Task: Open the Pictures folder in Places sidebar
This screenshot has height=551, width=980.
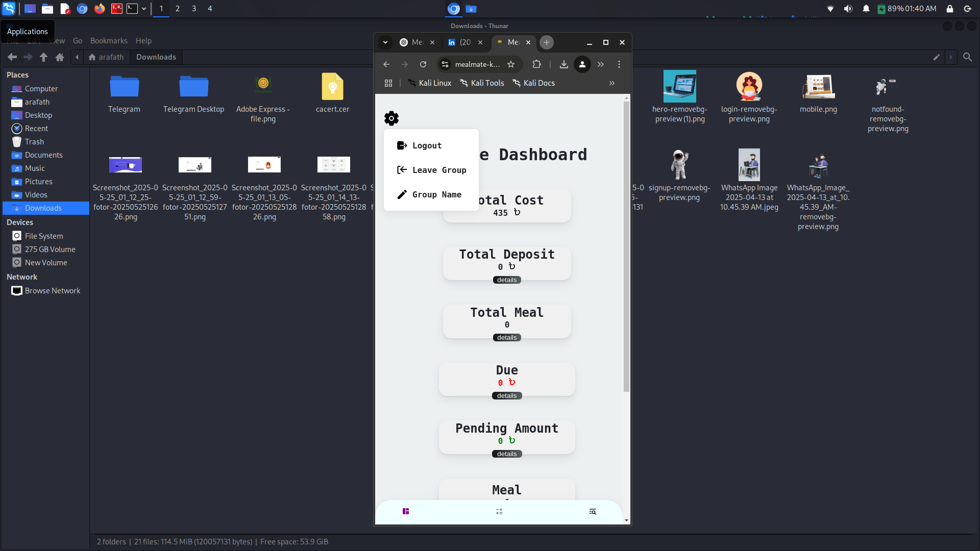Action: pyautogui.click(x=38, y=182)
